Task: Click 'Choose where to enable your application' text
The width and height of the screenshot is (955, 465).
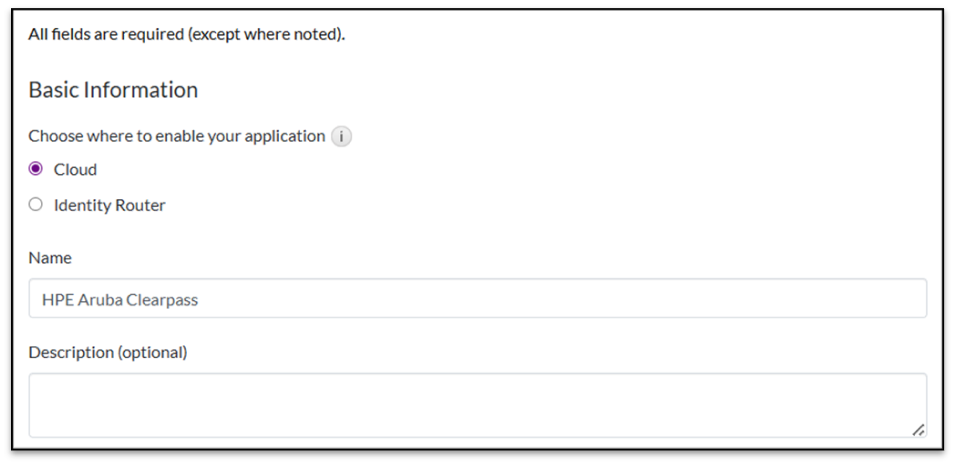Action: 176,136
